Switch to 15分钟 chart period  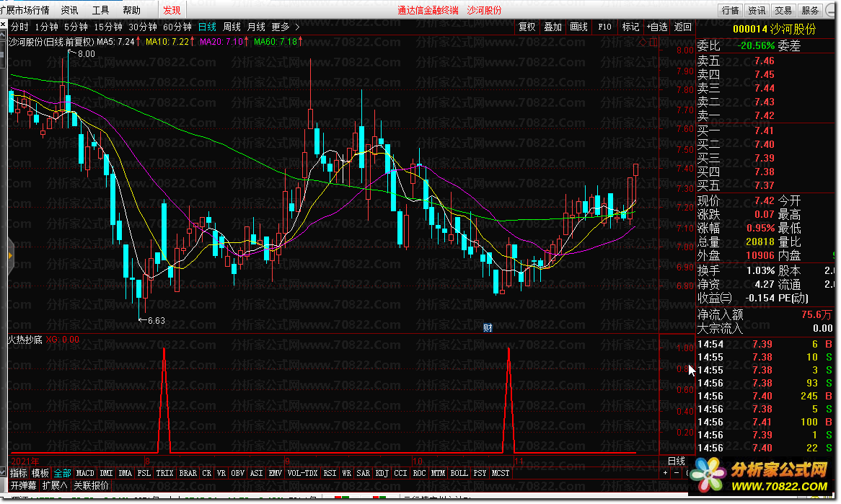tap(107, 27)
